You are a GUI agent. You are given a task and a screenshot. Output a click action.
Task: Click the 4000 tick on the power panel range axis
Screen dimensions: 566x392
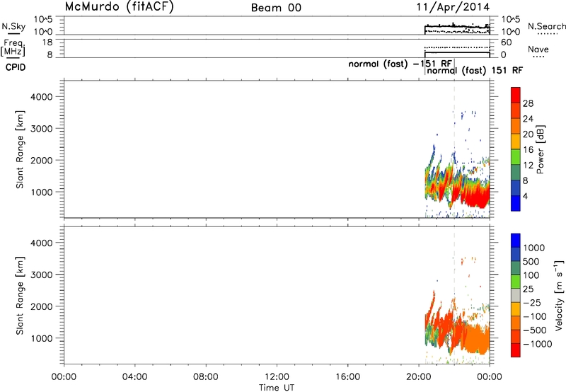coord(42,97)
